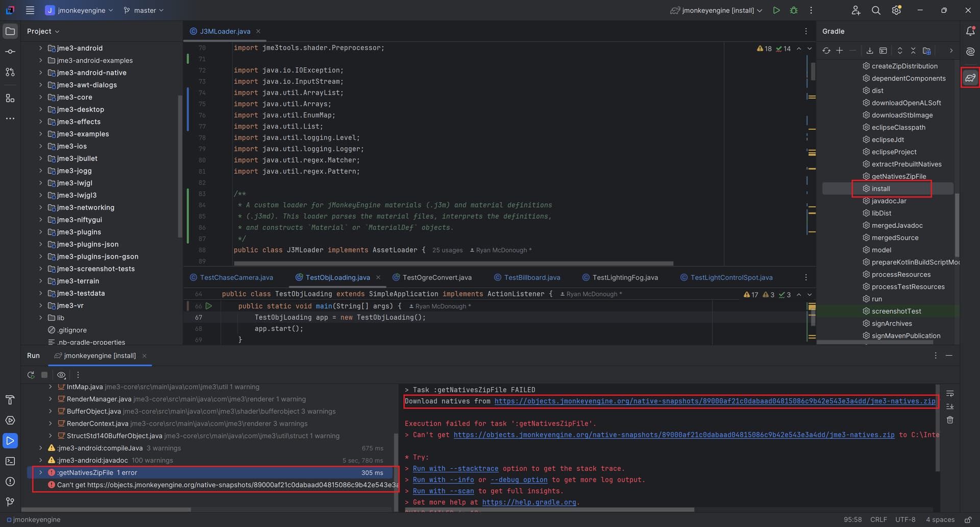
Task: Show more tool windows ellipsis in left sidebar
Action: [10, 118]
